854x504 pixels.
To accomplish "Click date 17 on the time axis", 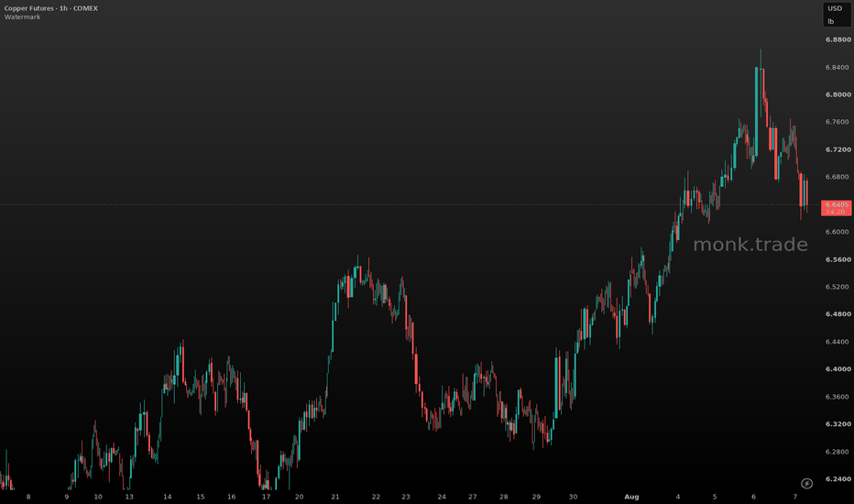I will pyautogui.click(x=266, y=497).
